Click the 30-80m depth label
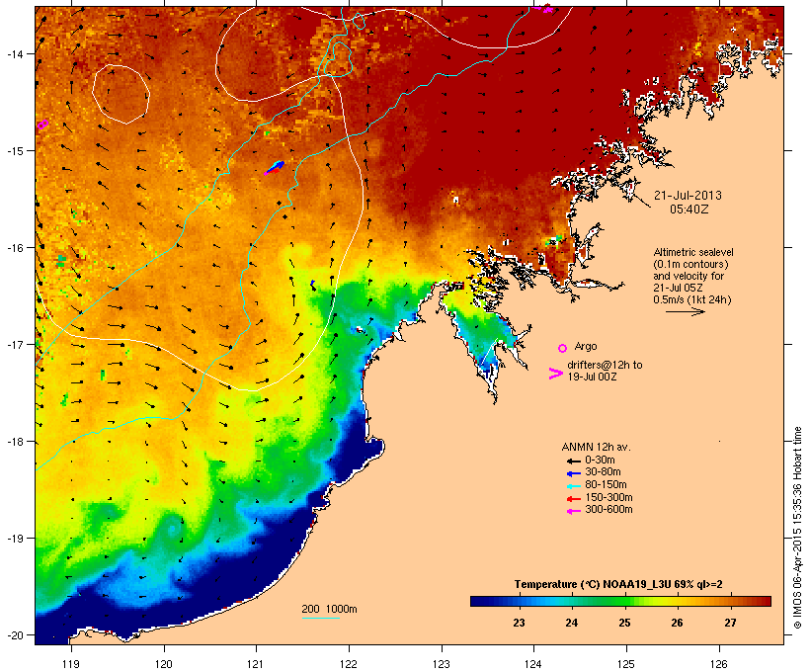 (603, 472)
